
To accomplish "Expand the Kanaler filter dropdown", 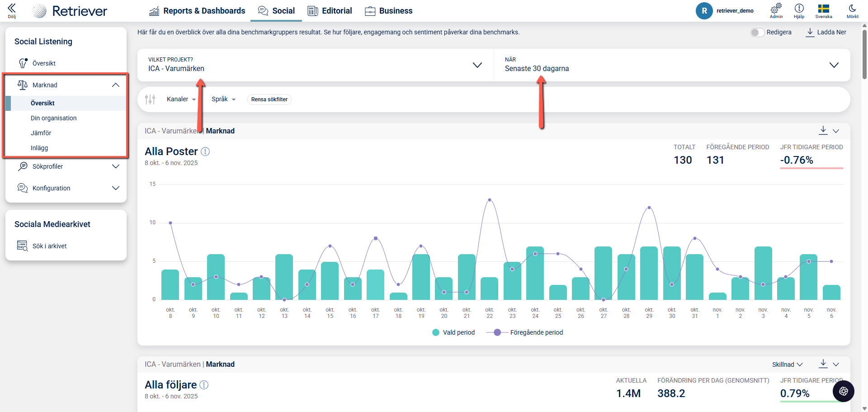I will click(x=181, y=99).
